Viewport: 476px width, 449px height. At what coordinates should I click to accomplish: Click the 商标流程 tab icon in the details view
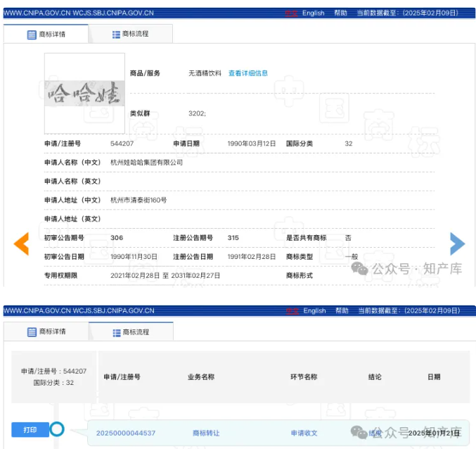coord(116,34)
